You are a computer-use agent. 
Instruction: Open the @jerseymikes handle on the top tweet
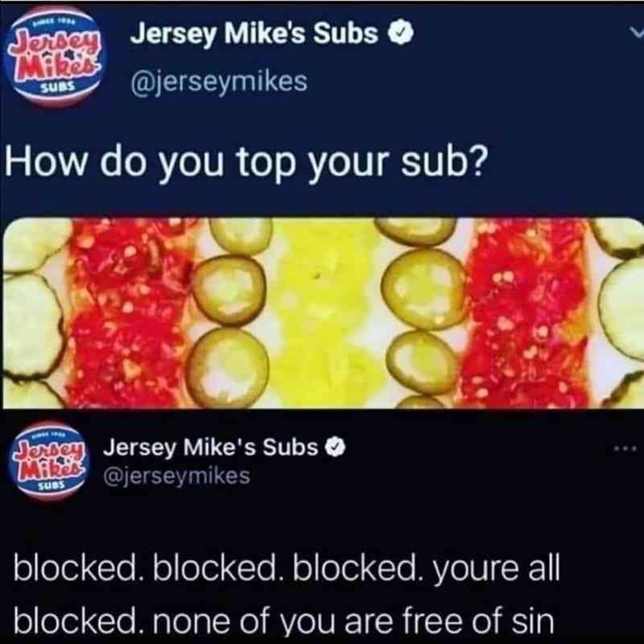(x=219, y=82)
